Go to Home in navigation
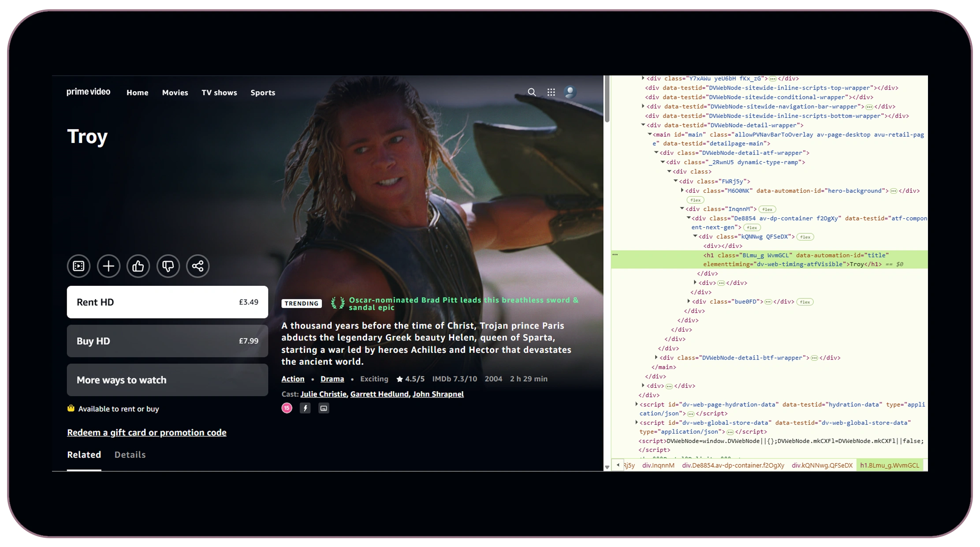The height and width of the screenshot is (547, 980). pos(138,93)
